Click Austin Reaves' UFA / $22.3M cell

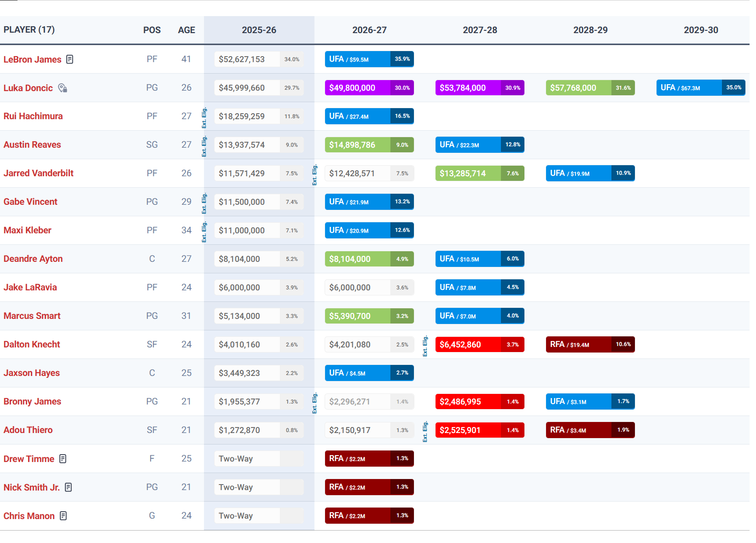[x=480, y=145]
